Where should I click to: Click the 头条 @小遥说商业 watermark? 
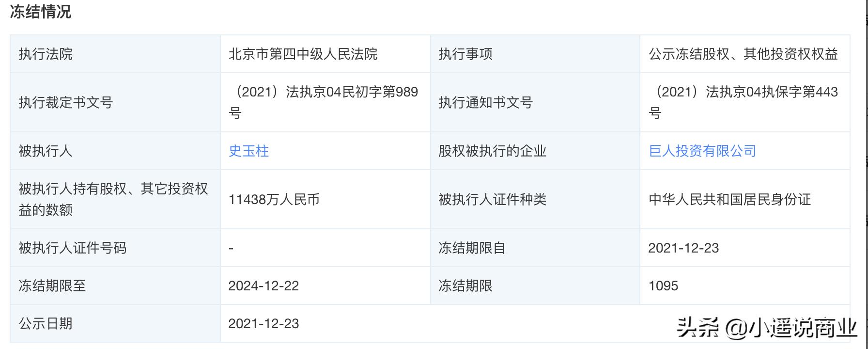coord(767,327)
